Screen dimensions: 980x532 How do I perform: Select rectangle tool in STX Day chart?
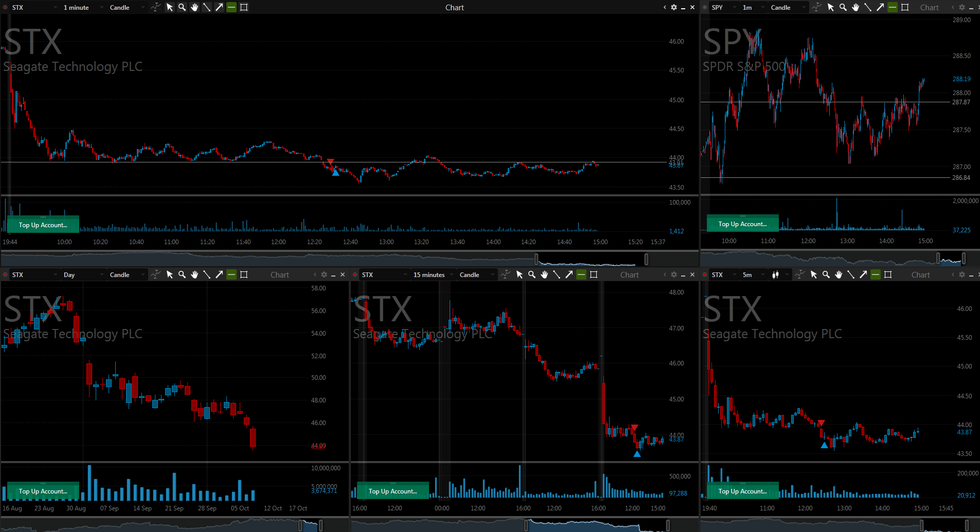(x=244, y=274)
